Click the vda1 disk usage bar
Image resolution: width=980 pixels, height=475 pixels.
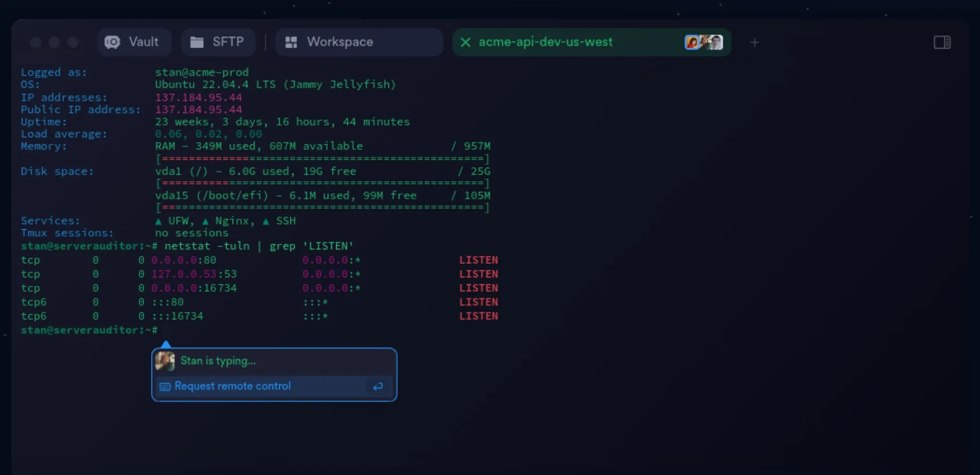(x=322, y=183)
